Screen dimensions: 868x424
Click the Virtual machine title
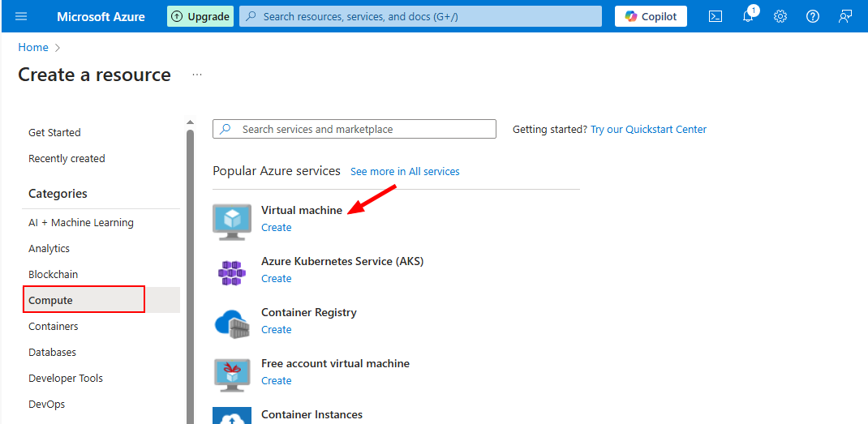tap(302, 210)
